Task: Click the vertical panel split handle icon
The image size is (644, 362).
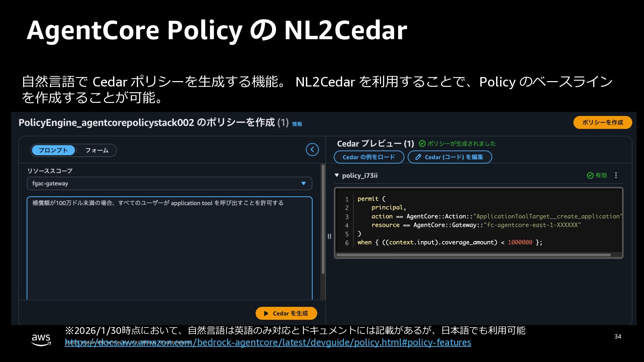Action: (x=329, y=236)
